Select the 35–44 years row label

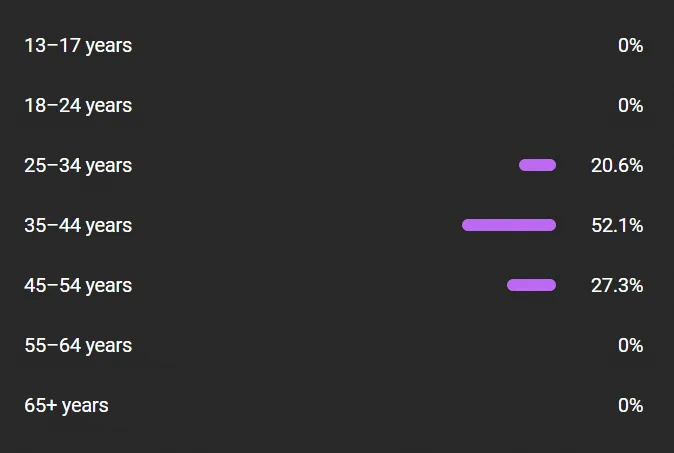(x=78, y=226)
